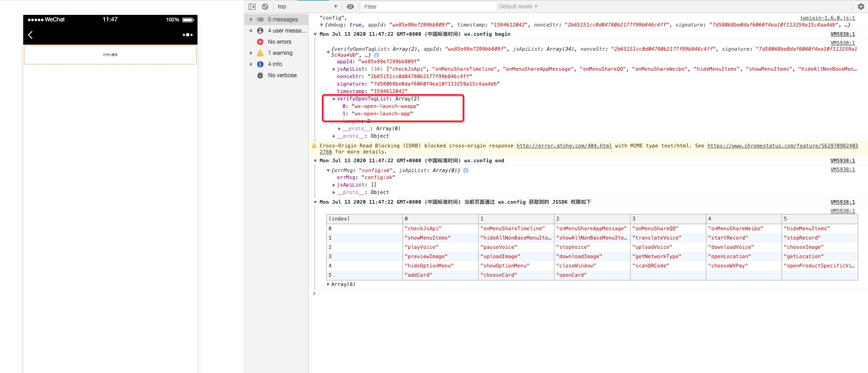Go back using the WeChat back arrow
868x373 pixels.
pos(30,35)
